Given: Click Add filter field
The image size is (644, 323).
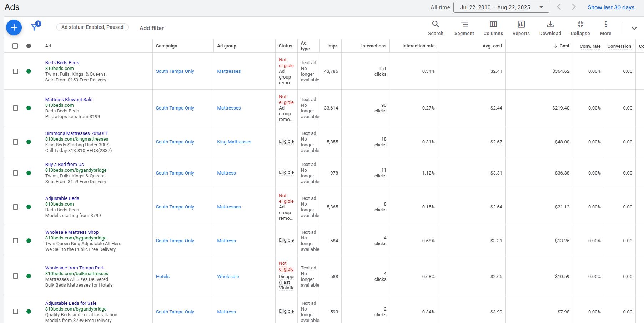Looking at the screenshot, I should [x=152, y=28].
